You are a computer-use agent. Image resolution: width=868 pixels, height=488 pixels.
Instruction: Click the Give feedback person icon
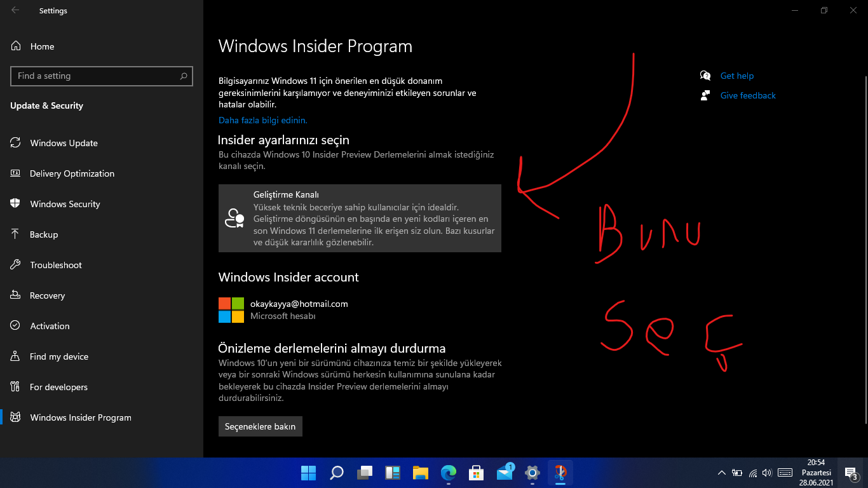pos(705,95)
